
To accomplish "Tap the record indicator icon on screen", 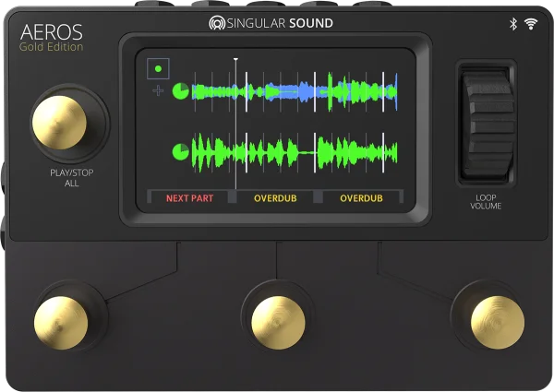I will (x=158, y=68).
